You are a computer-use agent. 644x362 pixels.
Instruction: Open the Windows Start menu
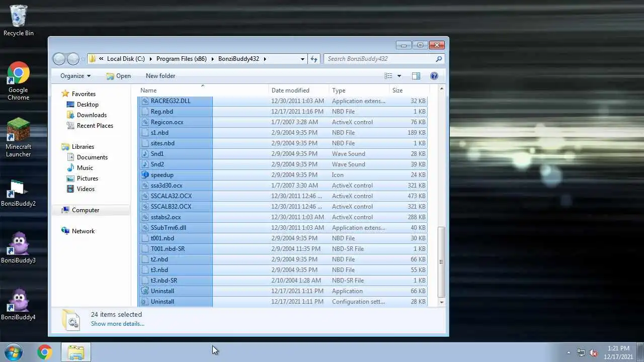pos(14,352)
